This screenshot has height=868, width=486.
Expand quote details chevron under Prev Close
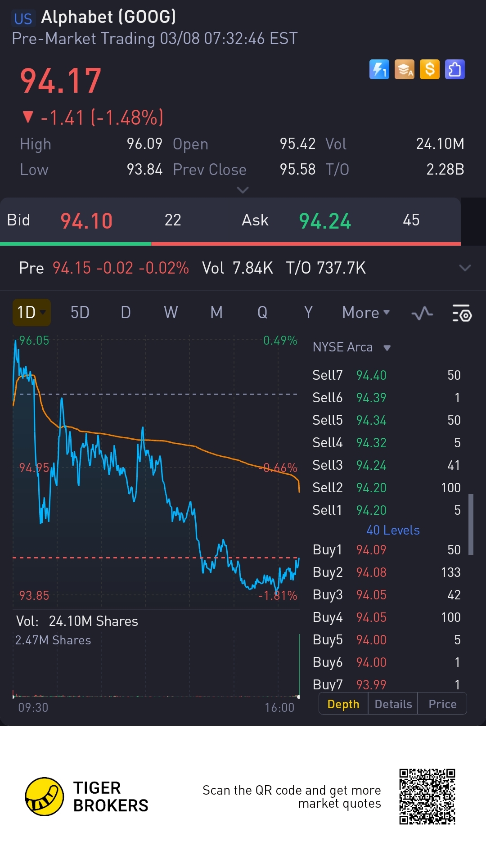tap(243, 190)
